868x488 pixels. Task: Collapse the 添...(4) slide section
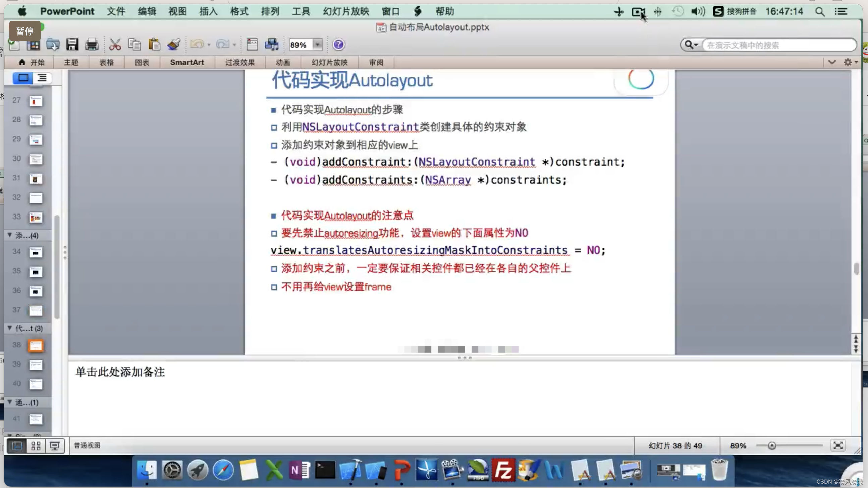pyautogui.click(x=10, y=235)
